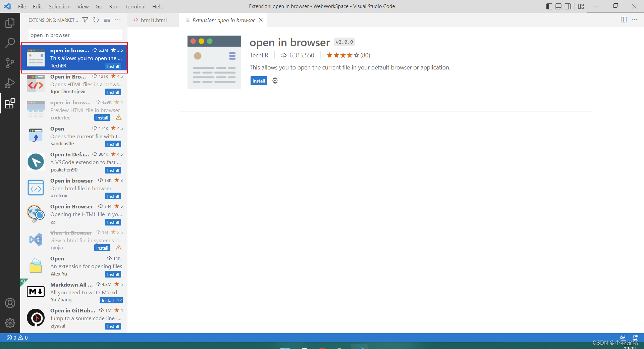
Task: Select the View In Browser extension row
Action: 74,240
